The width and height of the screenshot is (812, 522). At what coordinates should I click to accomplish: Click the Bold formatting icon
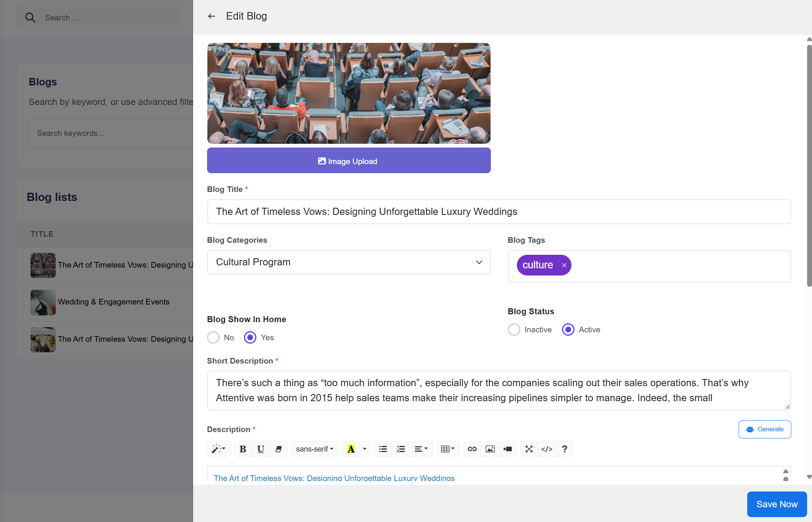pyautogui.click(x=243, y=449)
